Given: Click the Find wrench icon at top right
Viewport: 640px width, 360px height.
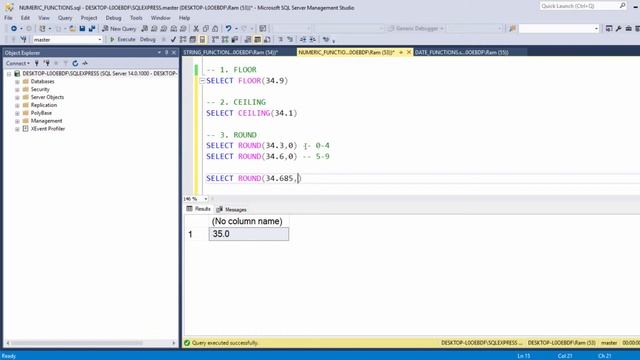Looking at the screenshot, I should (619, 28).
